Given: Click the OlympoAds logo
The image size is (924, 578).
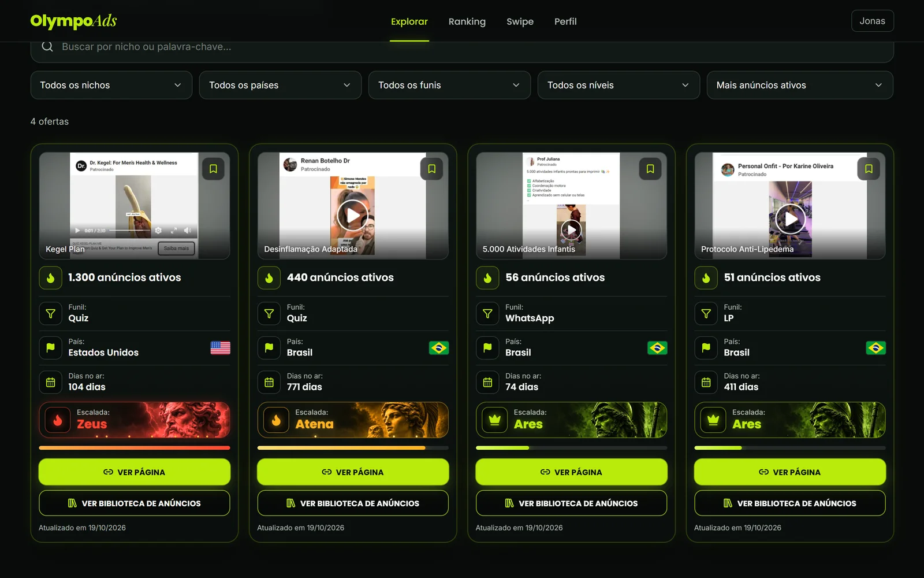Looking at the screenshot, I should pos(73,21).
